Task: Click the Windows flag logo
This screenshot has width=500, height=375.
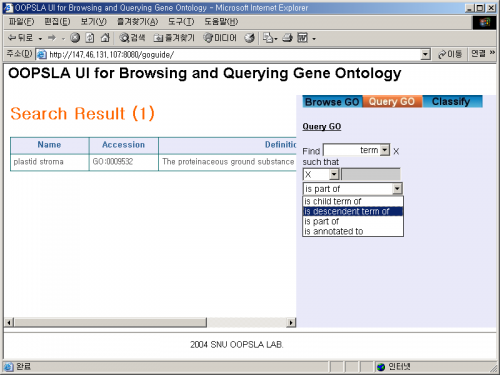Action: point(484,22)
